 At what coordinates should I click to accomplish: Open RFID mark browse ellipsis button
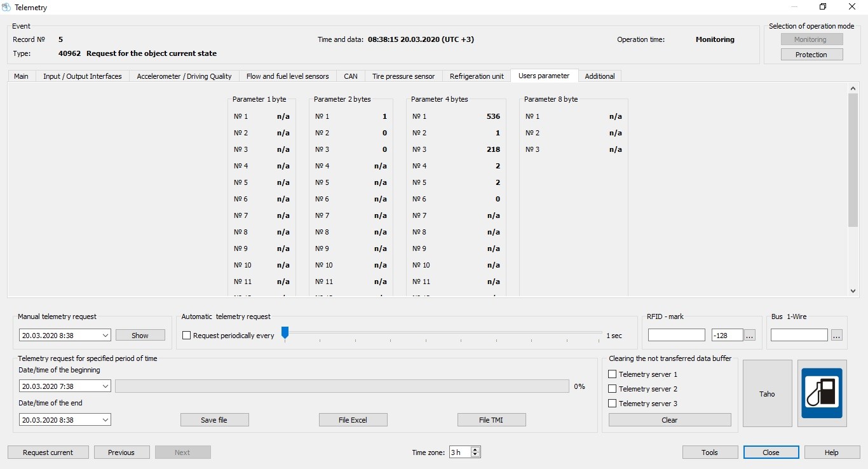point(750,335)
